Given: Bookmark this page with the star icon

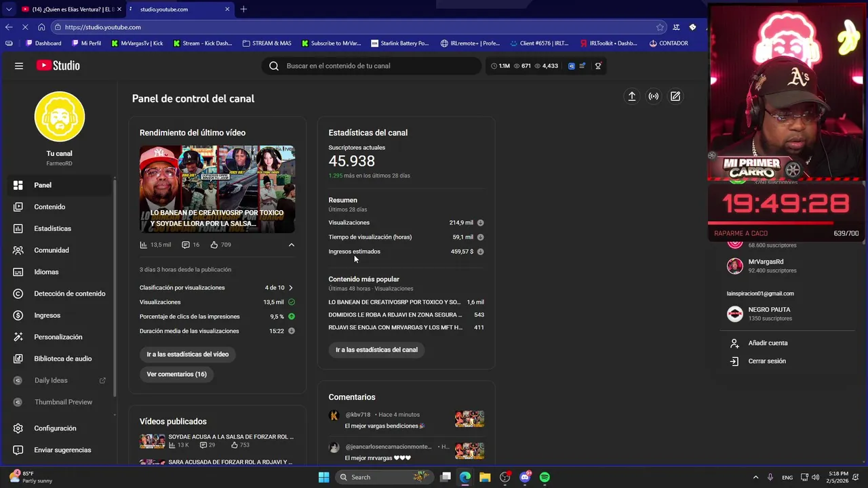Looking at the screenshot, I should 660,27.
